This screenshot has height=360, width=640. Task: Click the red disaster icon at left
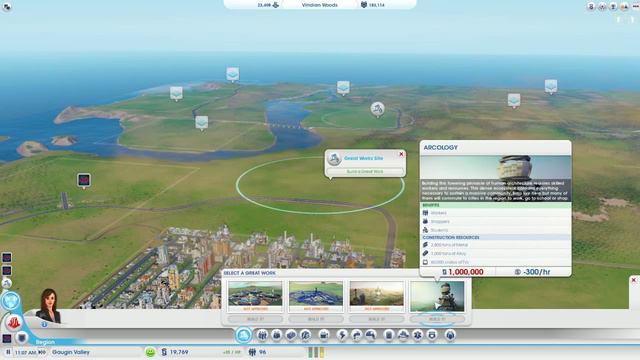coord(13,322)
